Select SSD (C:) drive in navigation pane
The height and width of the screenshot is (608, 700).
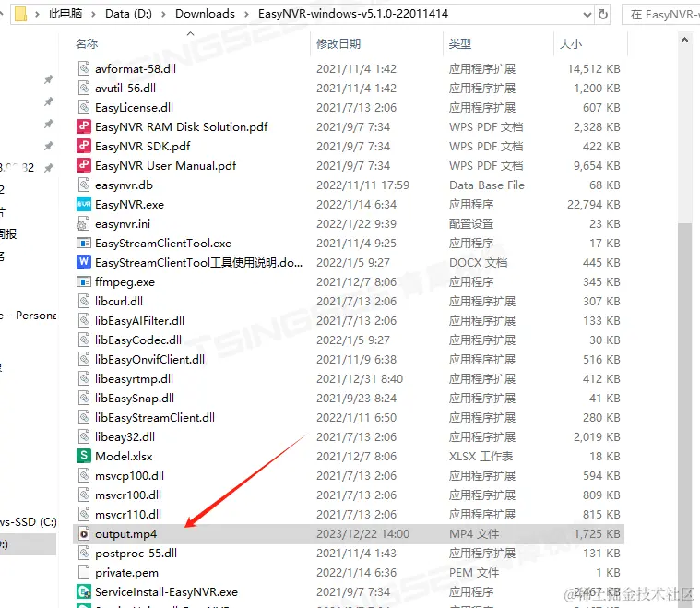pyautogui.click(x=28, y=522)
